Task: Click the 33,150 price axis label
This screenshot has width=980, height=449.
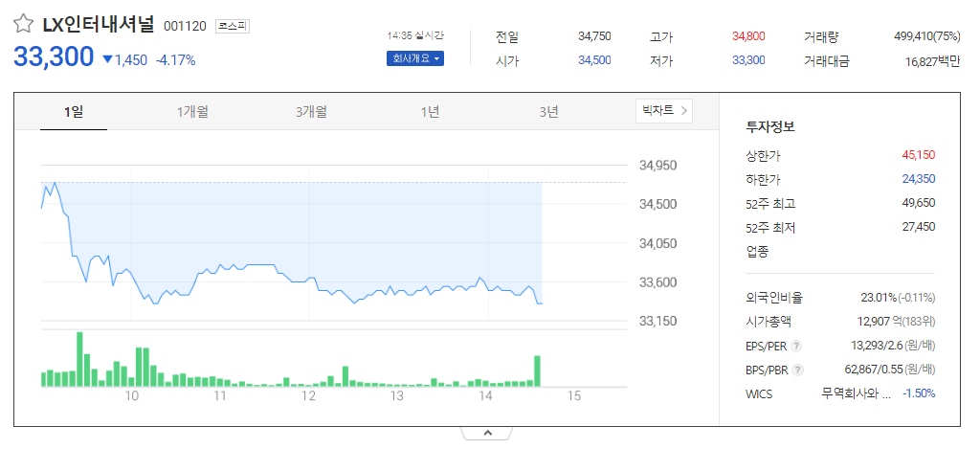Action: 658,322
